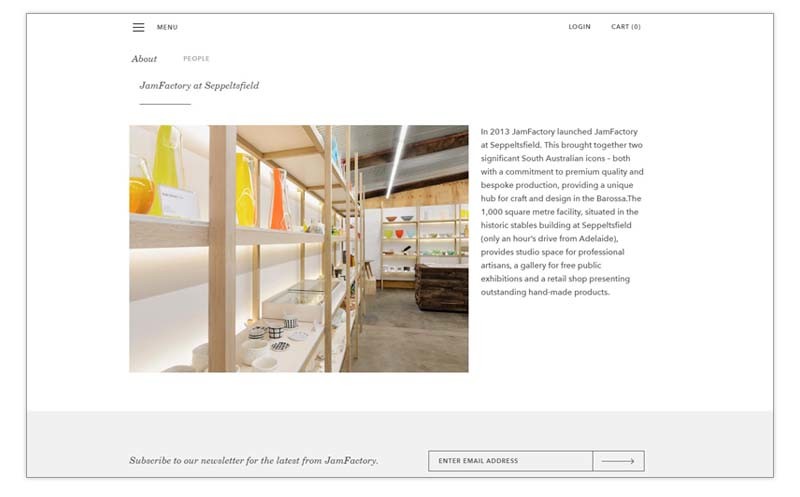Click the dark wooden counter in photo

tap(442, 288)
